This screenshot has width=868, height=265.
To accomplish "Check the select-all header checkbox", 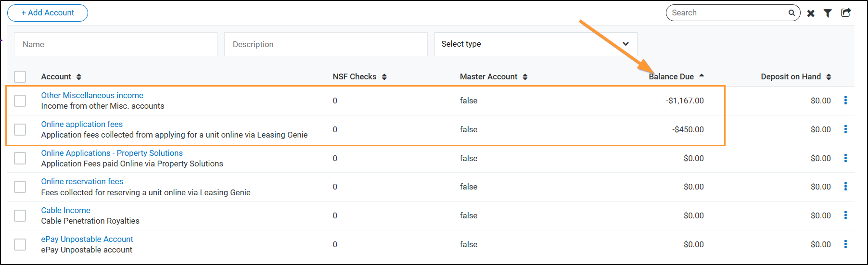I will [x=20, y=76].
